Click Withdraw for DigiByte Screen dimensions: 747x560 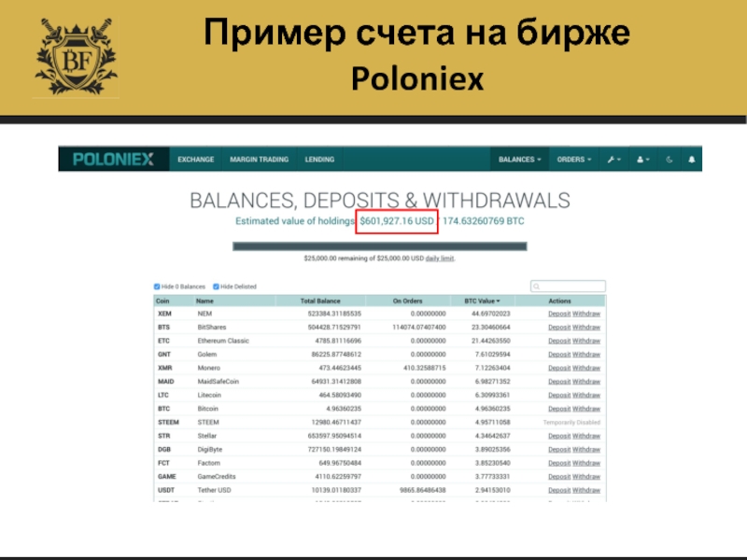pyautogui.click(x=586, y=450)
